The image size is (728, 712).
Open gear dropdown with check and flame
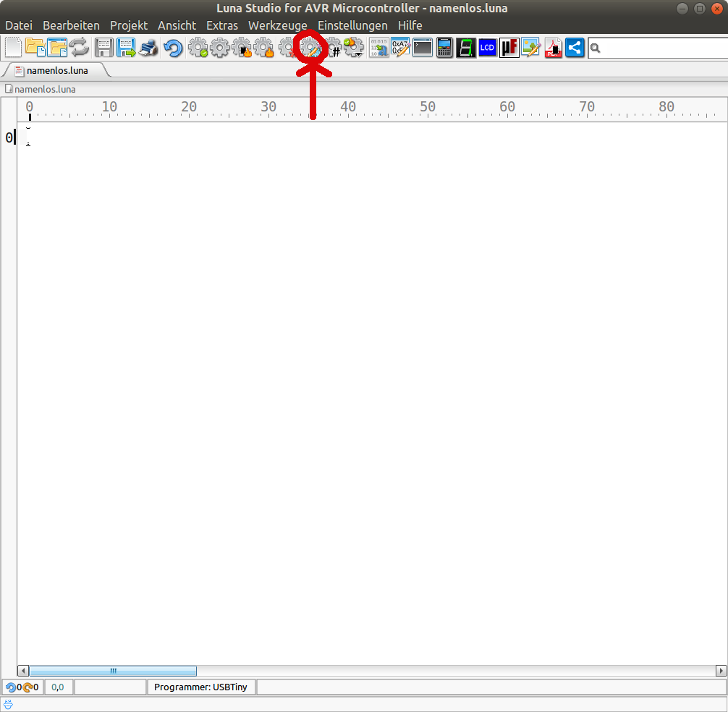tap(354, 48)
